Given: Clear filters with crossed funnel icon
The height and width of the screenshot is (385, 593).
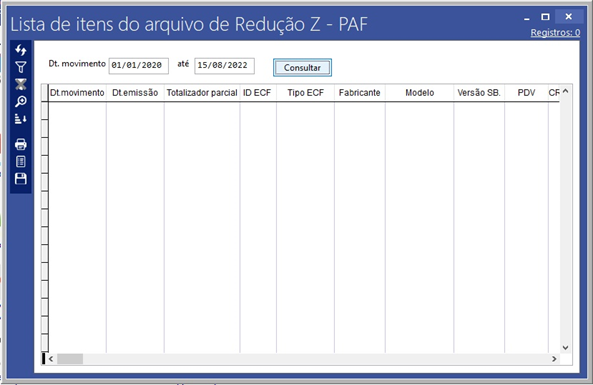Looking at the screenshot, I should 21,84.
